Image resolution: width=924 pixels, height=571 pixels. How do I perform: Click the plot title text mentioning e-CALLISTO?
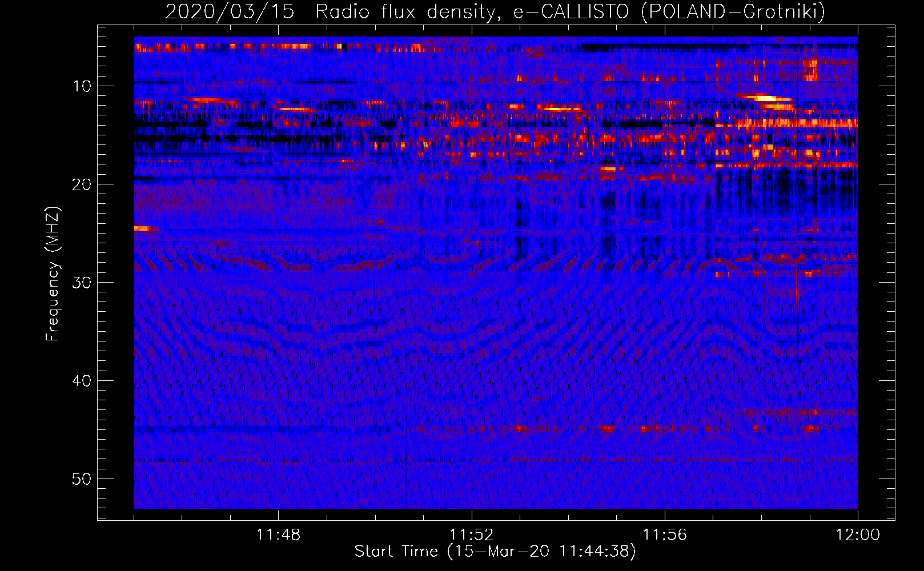(x=495, y=11)
